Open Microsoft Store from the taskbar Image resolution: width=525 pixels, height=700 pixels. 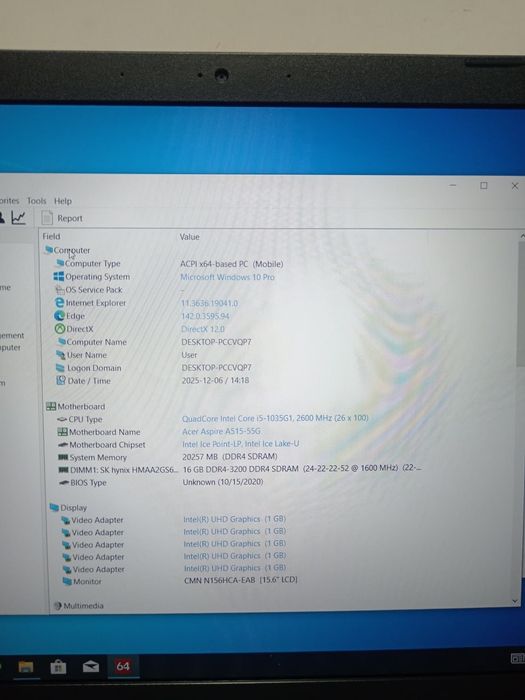coord(58,667)
